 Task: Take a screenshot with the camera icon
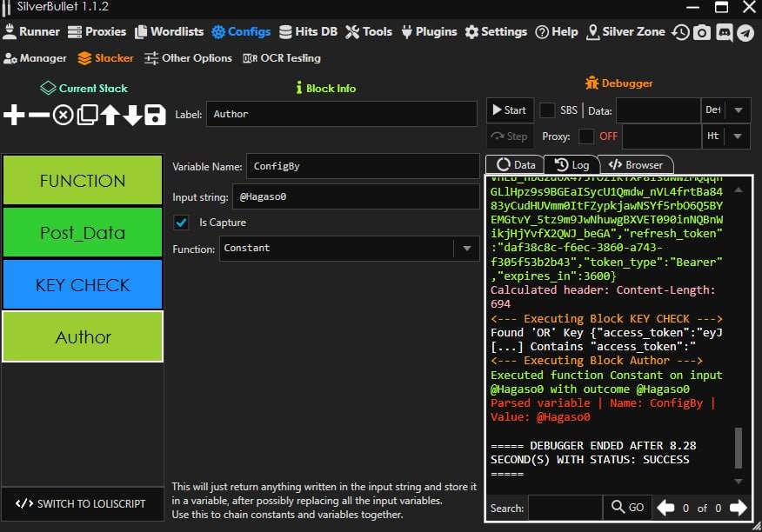click(702, 32)
